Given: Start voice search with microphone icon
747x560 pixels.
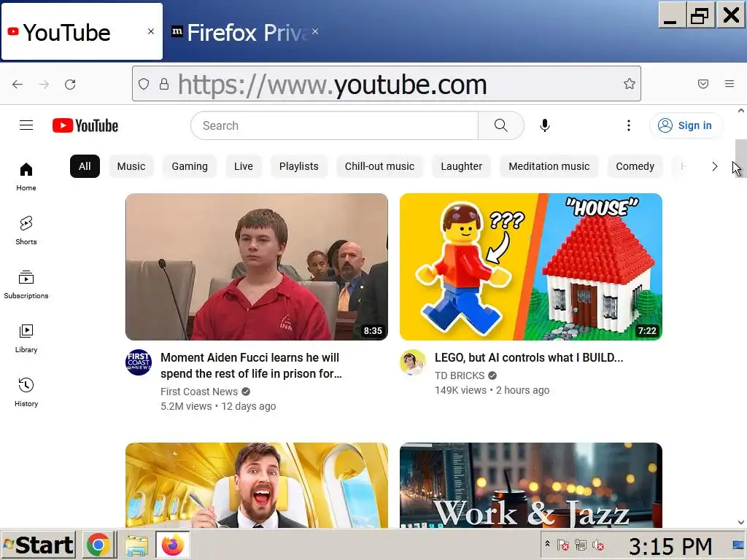Looking at the screenshot, I should pos(544,125).
